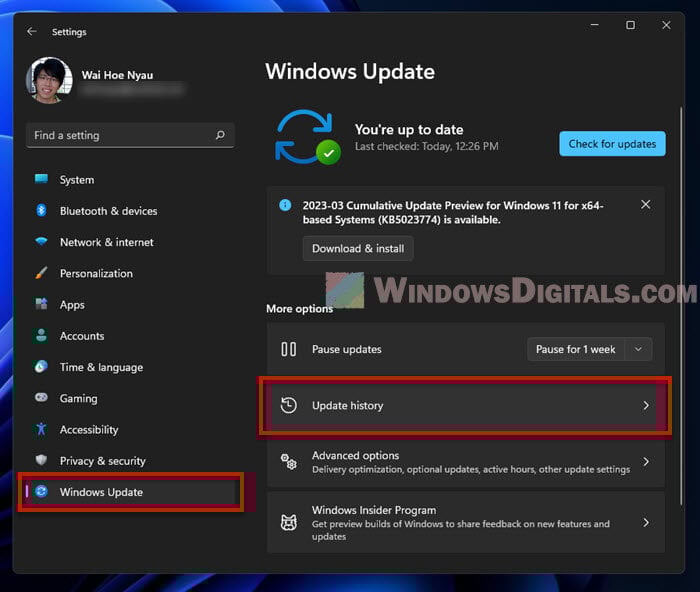This screenshot has width=700, height=592.
Task: Click Pause for 1 week button
Action: (x=575, y=349)
